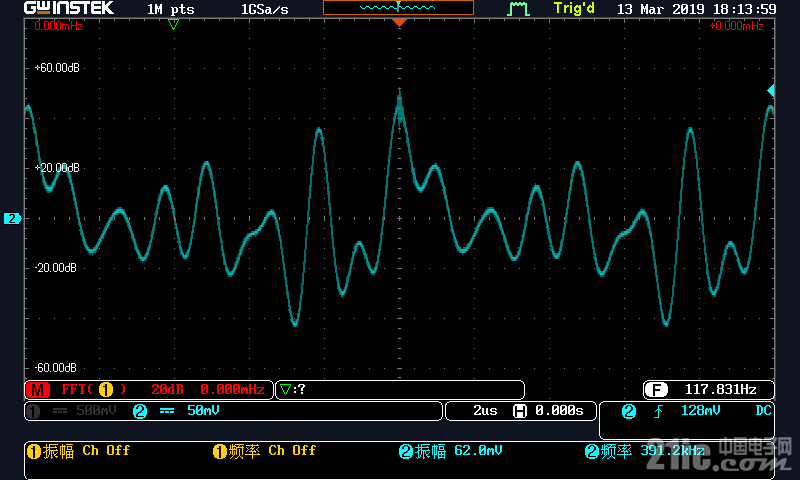Click the date 13 Mar 2019
Image resolution: width=800 pixels, height=480 pixels.
point(661,9)
